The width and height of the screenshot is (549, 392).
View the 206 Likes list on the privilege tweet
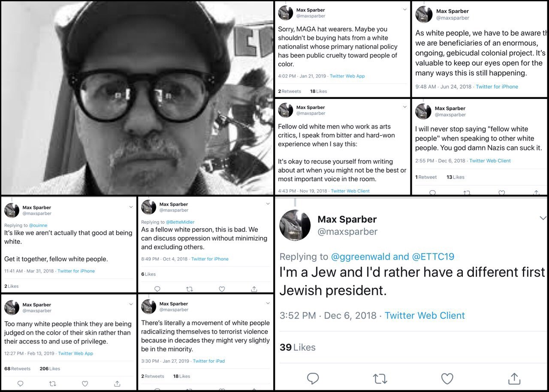(x=50, y=368)
